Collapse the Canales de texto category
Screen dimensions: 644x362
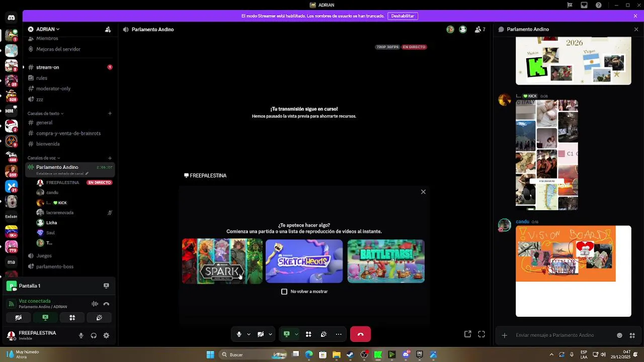[45, 114]
